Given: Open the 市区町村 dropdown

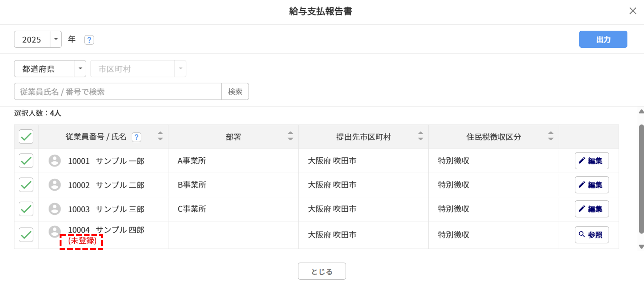Looking at the screenshot, I should click(x=180, y=69).
